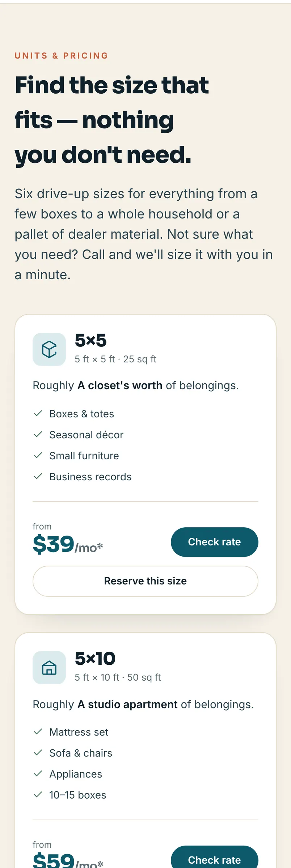Viewport: 291px width, 868px height.
Task: Check rate for the 5×5 unit
Action: tap(214, 542)
